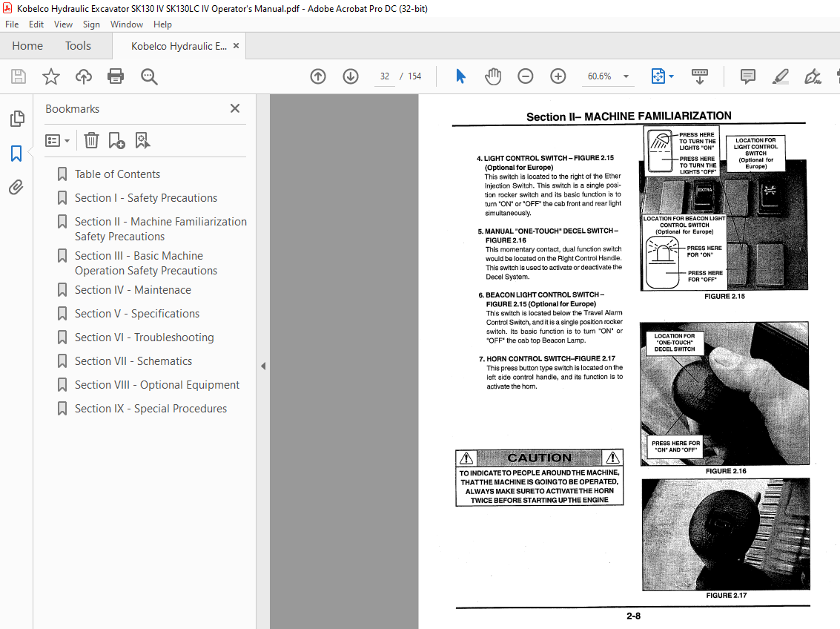Viewport: 840px width, 629px height.
Task: Zoom out with minus icon
Action: pyautogui.click(x=526, y=76)
